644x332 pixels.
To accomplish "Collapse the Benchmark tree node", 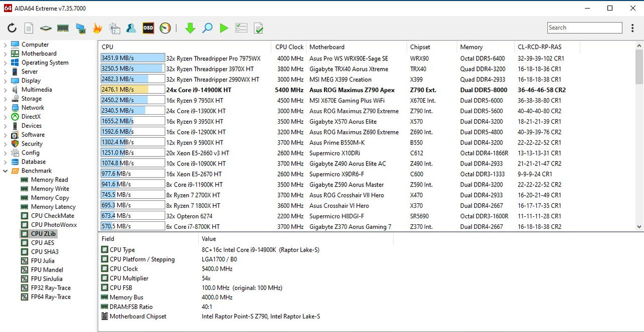I will [x=6, y=171].
